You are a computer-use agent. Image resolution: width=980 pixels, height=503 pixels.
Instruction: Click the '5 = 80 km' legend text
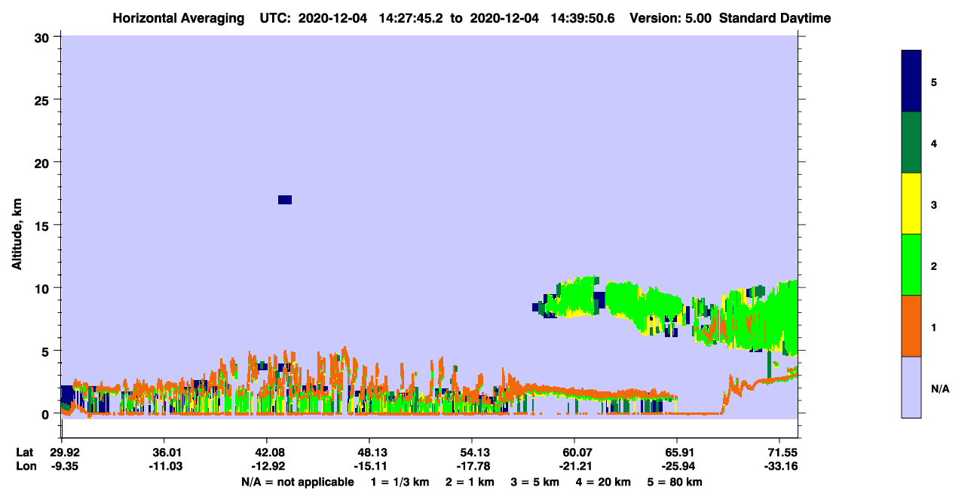tap(675, 482)
